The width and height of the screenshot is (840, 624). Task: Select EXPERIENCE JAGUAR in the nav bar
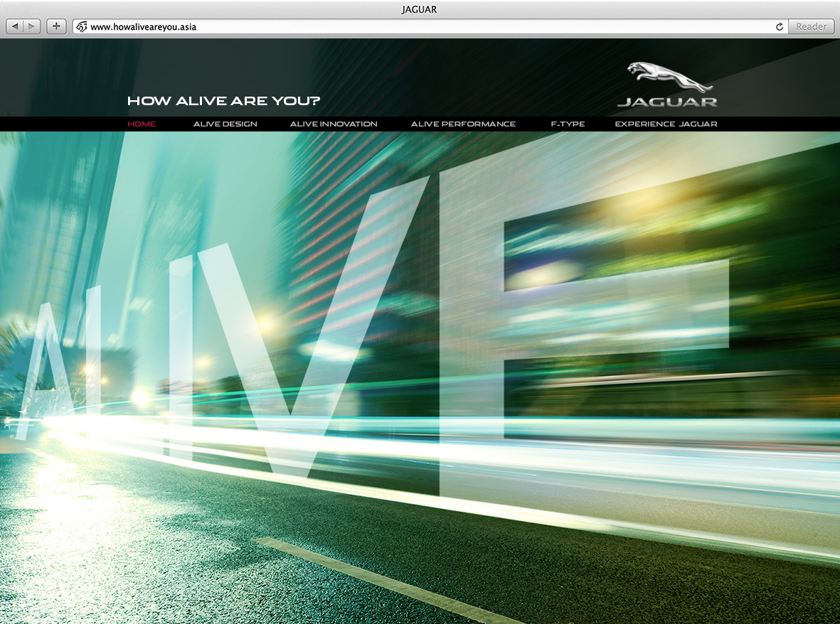point(666,124)
